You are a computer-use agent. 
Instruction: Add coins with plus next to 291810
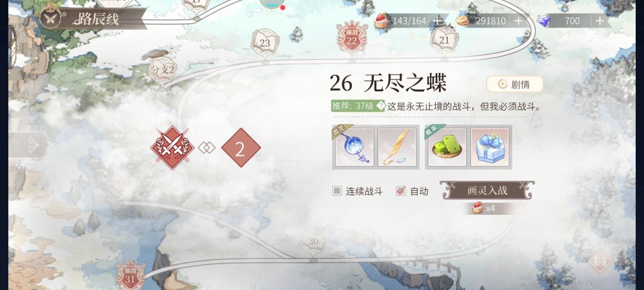[x=518, y=20]
